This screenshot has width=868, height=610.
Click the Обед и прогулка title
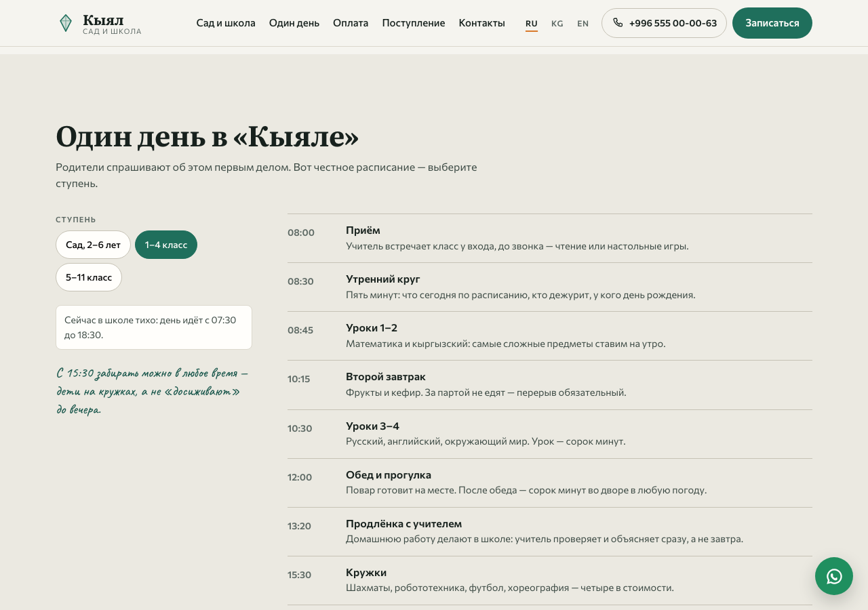(x=389, y=475)
